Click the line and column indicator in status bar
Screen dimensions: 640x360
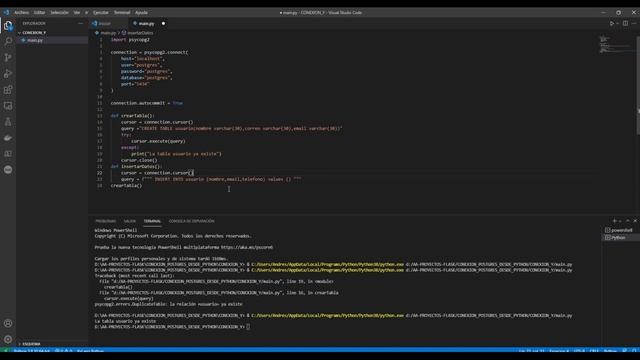tap(531, 351)
